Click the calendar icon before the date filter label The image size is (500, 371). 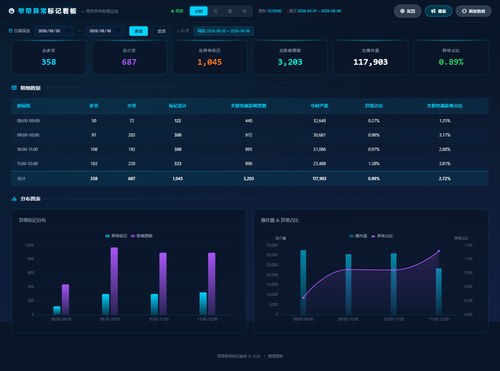pyautogui.click(x=10, y=31)
